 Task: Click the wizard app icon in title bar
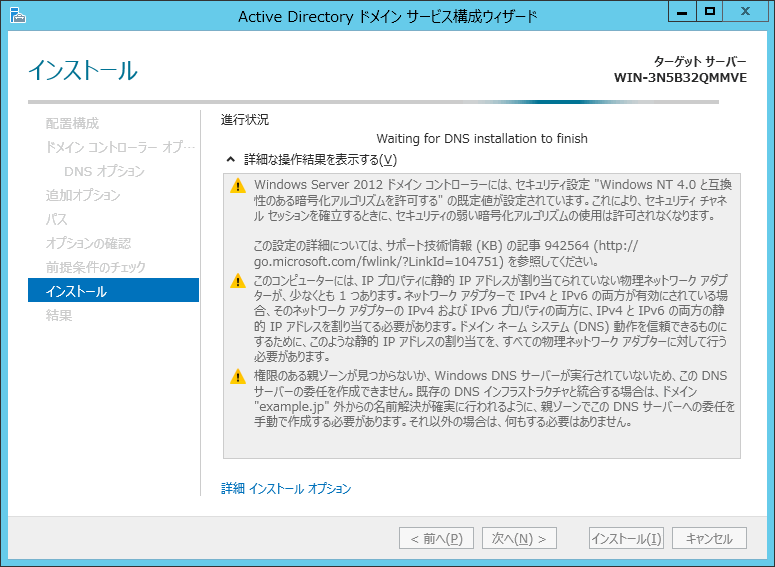click(x=18, y=15)
